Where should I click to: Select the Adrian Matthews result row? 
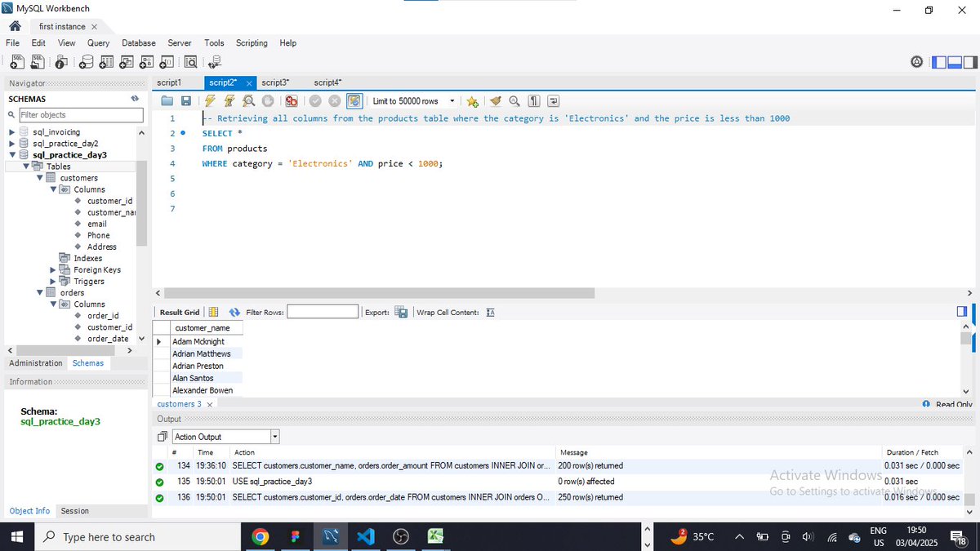coord(202,353)
